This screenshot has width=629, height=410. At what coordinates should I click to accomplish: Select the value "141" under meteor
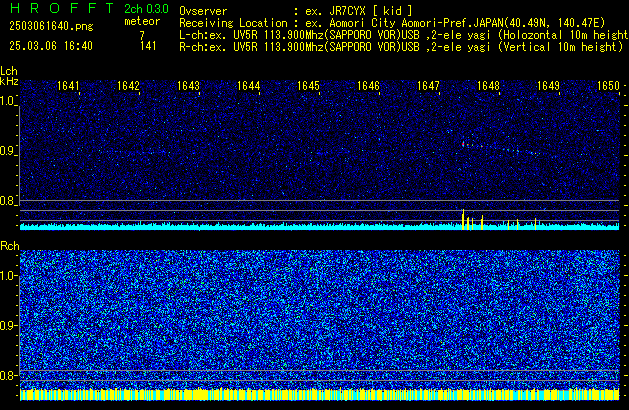point(148,46)
